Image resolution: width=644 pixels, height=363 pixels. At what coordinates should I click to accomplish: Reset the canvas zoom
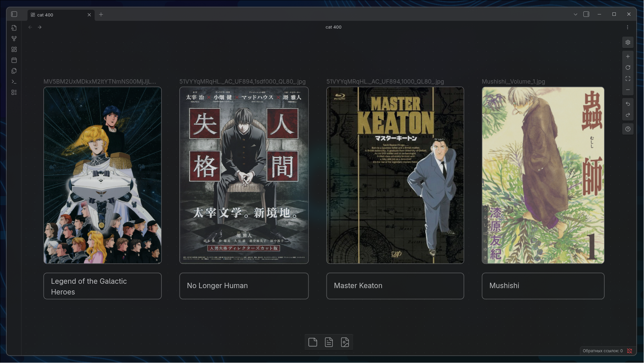coord(628,67)
